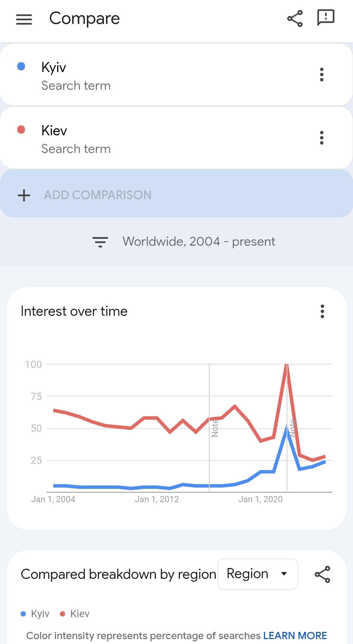Select the Kiev search term card

[164, 138]
